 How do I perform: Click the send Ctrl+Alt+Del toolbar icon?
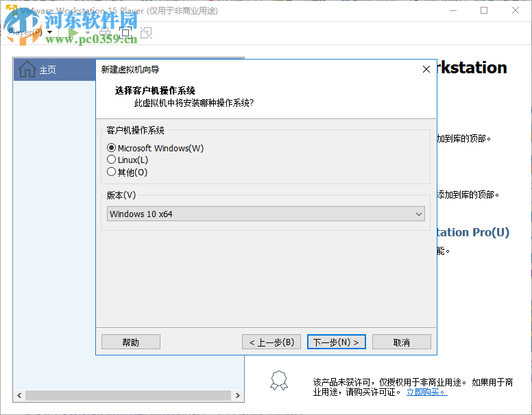[x=105, y=33]
